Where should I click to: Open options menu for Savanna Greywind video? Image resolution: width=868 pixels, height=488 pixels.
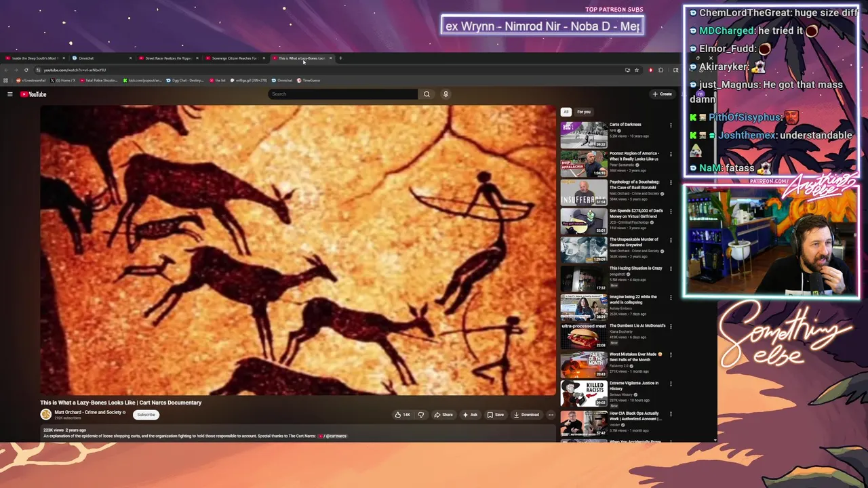coord(671,240)
